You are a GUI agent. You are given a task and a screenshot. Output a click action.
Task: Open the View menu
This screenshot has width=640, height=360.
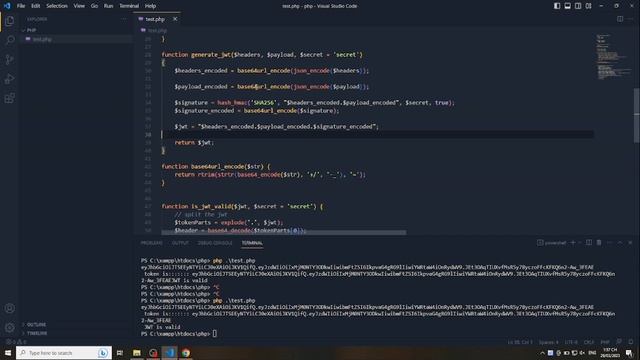(79, 6)
